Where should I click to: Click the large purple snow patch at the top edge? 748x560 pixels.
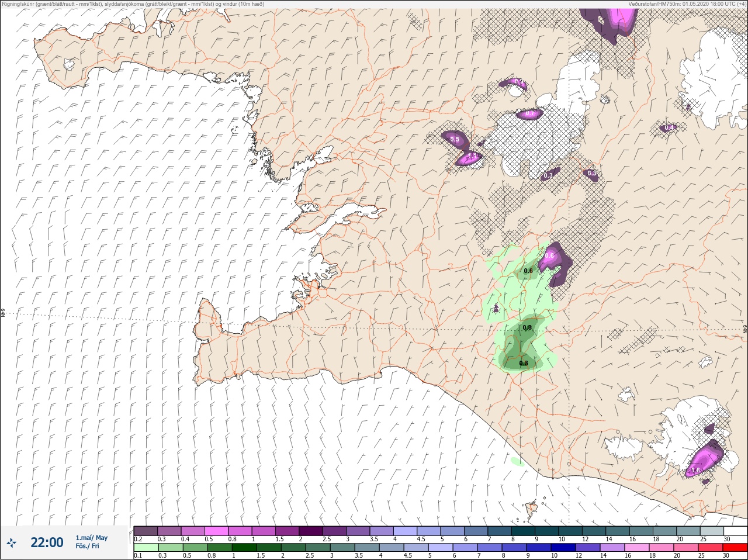(x=611, y=23)
